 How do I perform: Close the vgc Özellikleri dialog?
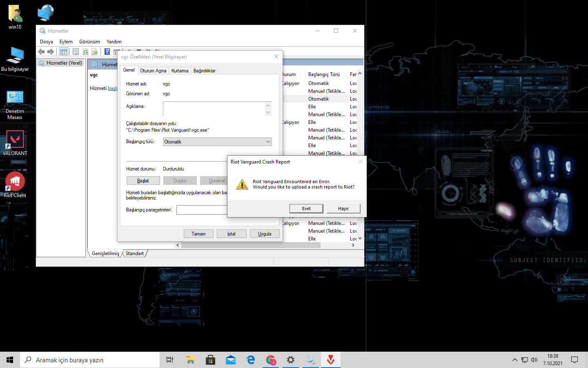[x=276, y=56]
